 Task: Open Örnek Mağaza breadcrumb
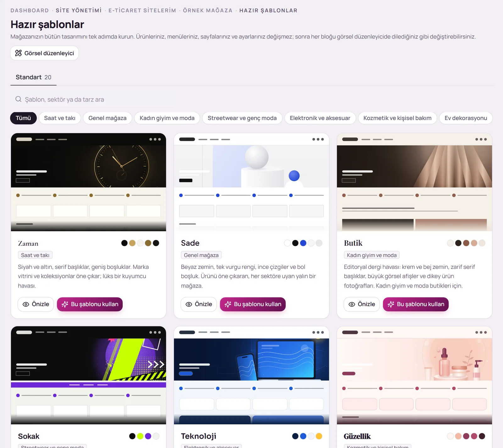point(207,10)
